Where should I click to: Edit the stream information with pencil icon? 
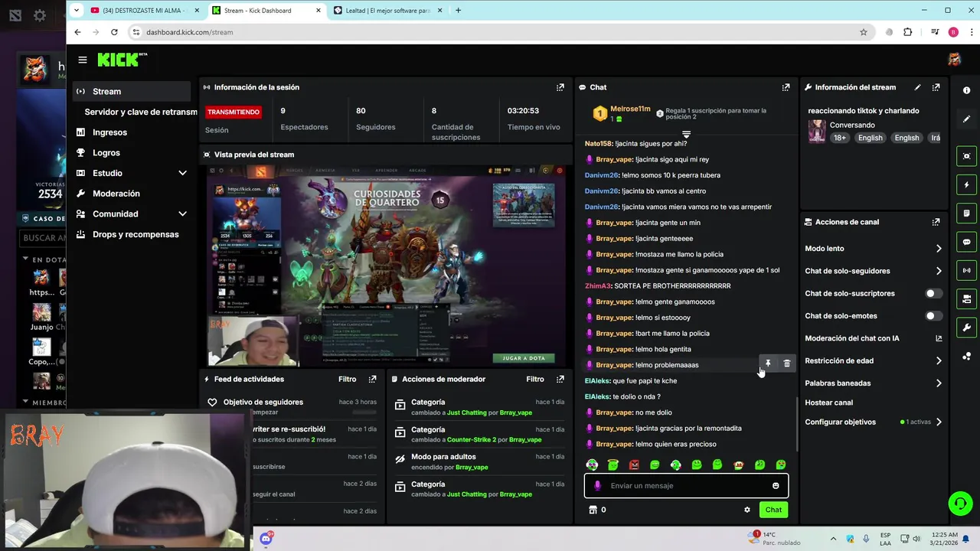click(917, 87)
